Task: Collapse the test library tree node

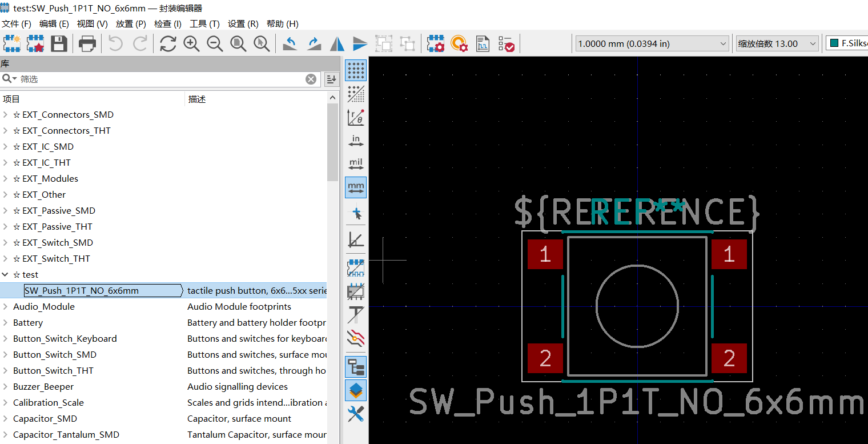Action: click(x=5, y=275)
